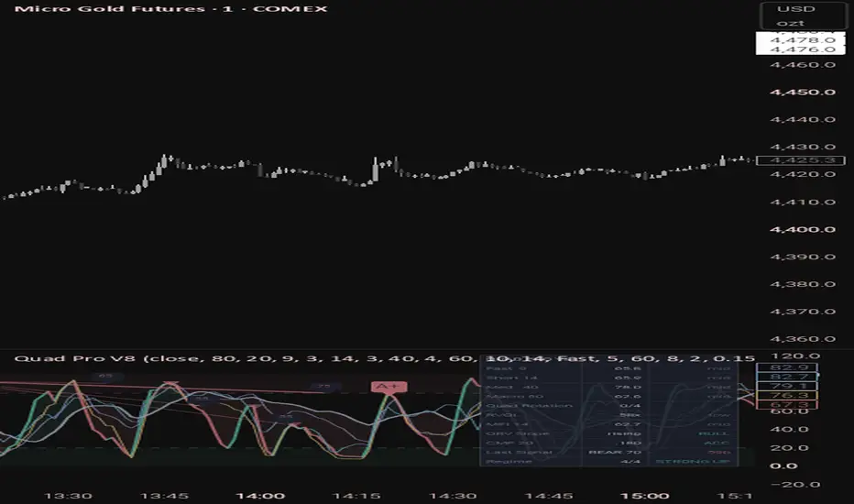The height and width of the screenshot is (504, 854).
Task: Click the Regime row in stats table
Action: [x=608, y=462]
